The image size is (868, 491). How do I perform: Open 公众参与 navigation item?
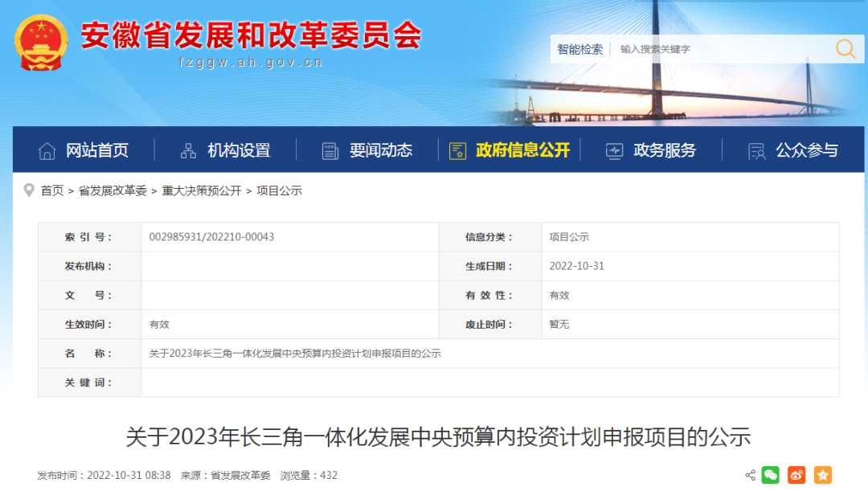click(x=806, y=150)
